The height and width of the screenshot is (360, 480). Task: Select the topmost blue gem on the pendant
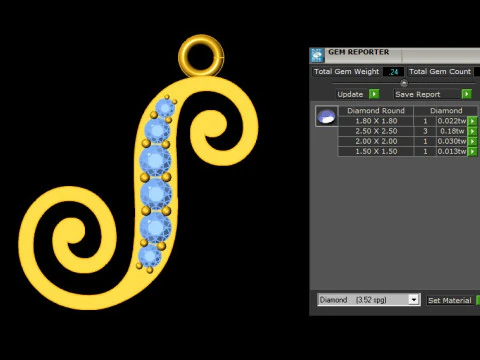[x=165, y=108]
